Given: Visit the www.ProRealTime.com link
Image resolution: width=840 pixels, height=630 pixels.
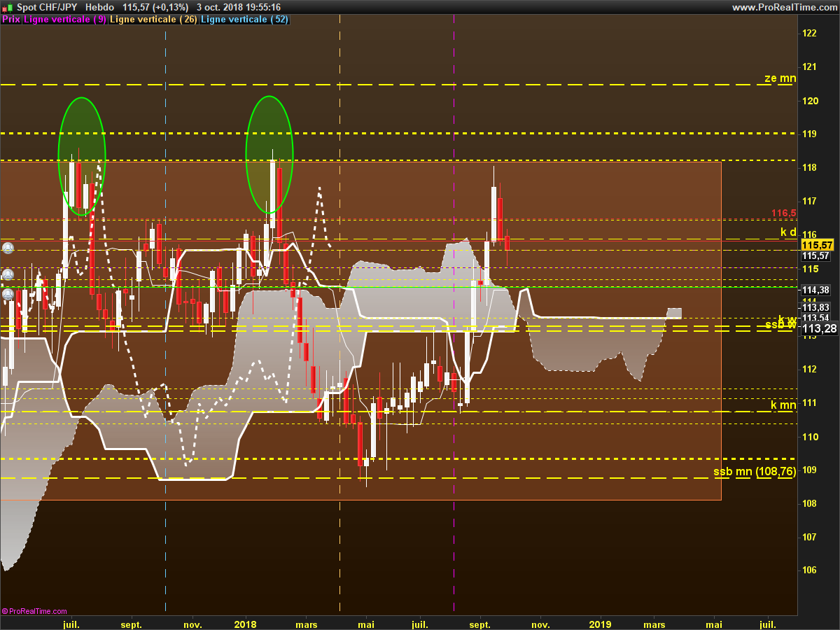Looking at the screenshot, I should (784, 7).
